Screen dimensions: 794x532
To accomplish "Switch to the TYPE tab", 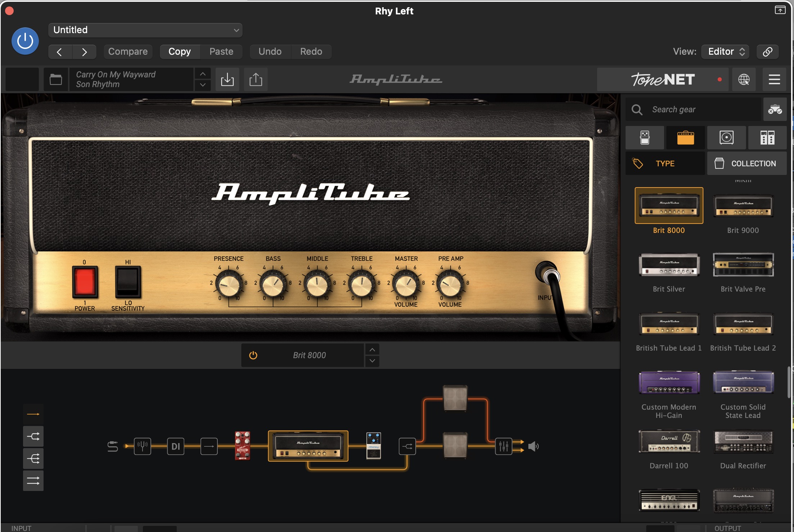I will coord(665,163).
